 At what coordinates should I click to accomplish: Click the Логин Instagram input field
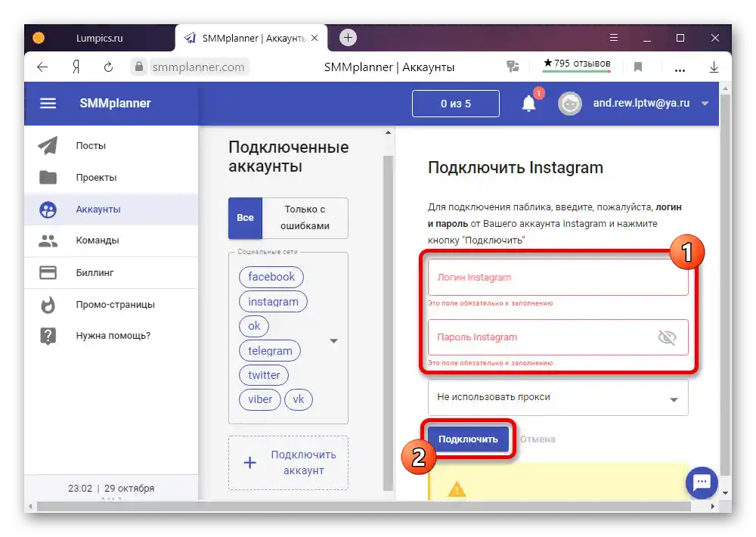point(557,277)
